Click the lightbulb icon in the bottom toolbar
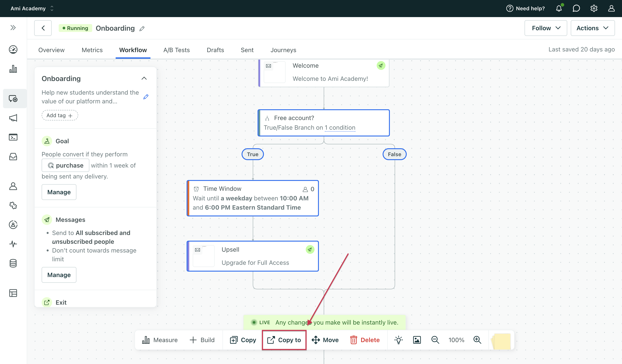Image resolution: width=622 pixels, height=364 pixels. click(x=398, y=340)
